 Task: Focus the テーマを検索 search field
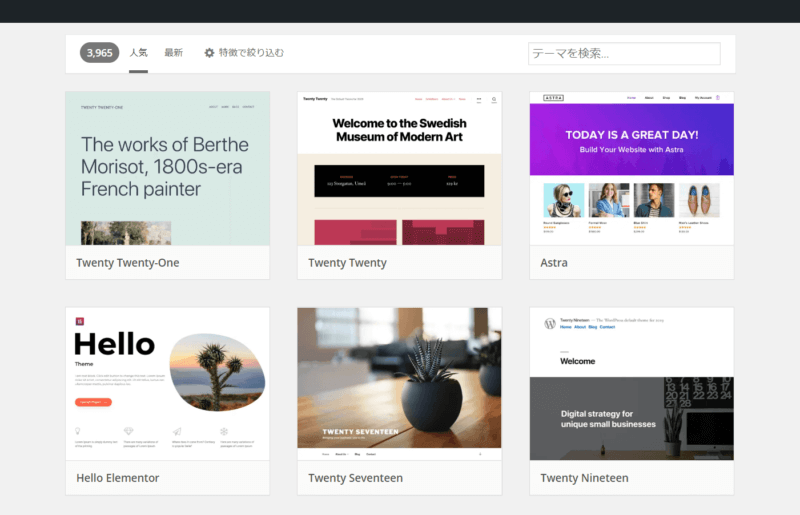pyautogui.click(x=623, y=54)
